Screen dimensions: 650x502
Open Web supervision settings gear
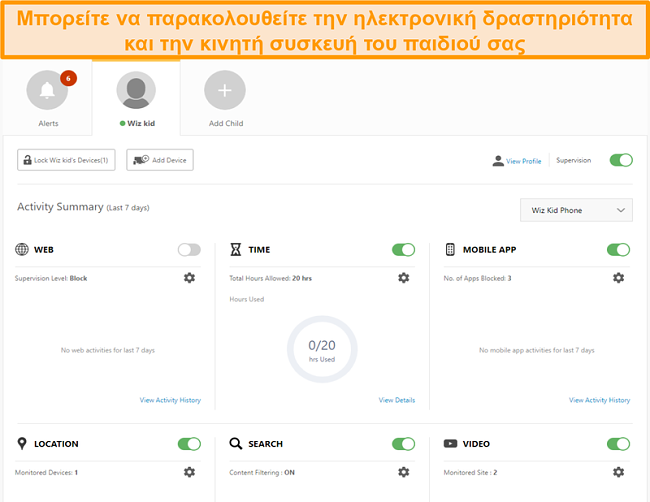189,278
